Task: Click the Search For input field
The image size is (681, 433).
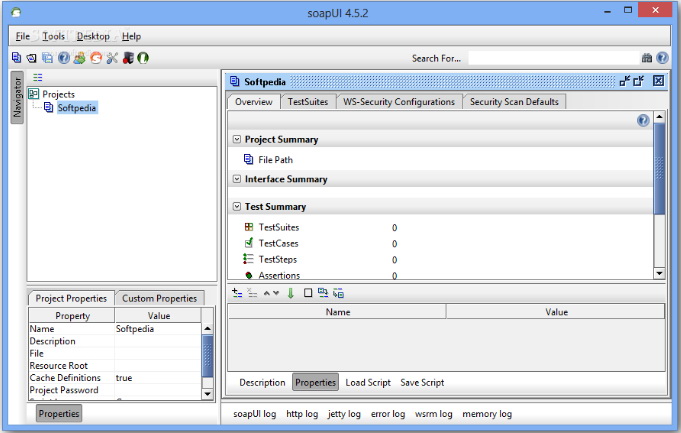Action: click(554, 58)
